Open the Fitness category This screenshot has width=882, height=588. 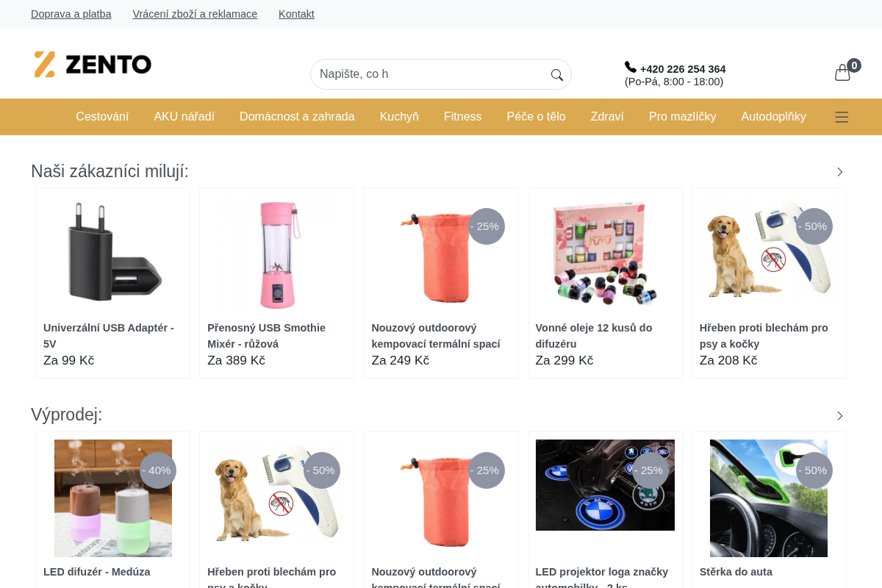(x=463, y=117)
